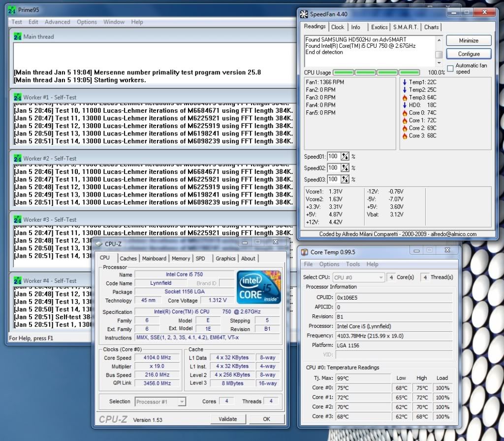
Task: Open the Advanced menu in Prime95
Action: tap(58, 22)
